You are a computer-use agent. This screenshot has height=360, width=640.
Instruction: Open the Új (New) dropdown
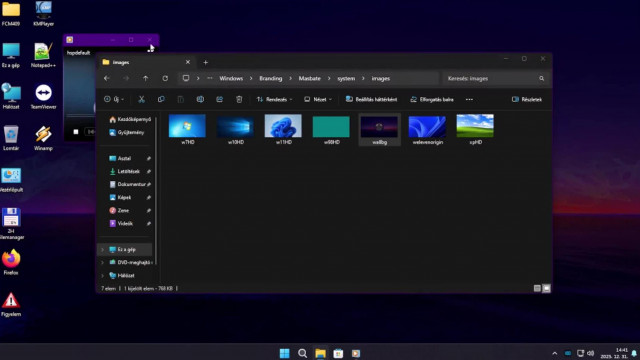(x=114, y=99)
